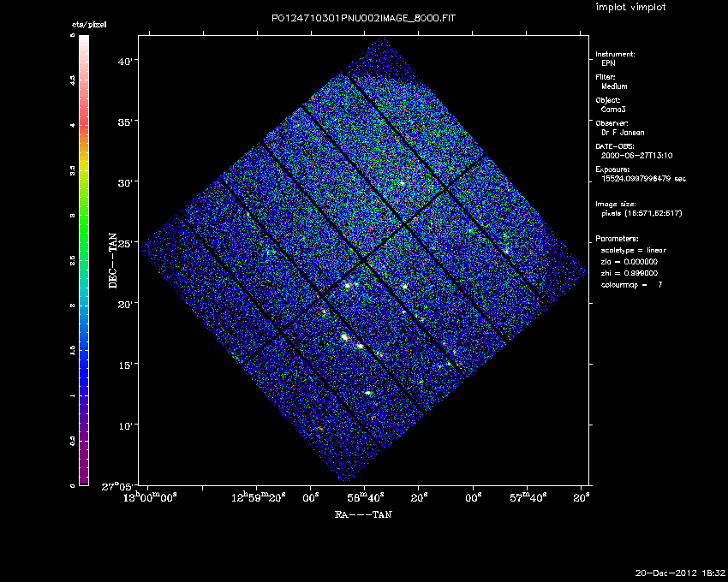Click the RA---TAN axis label
This screenshot has width=728, height=582.
(x=363, y=514)
